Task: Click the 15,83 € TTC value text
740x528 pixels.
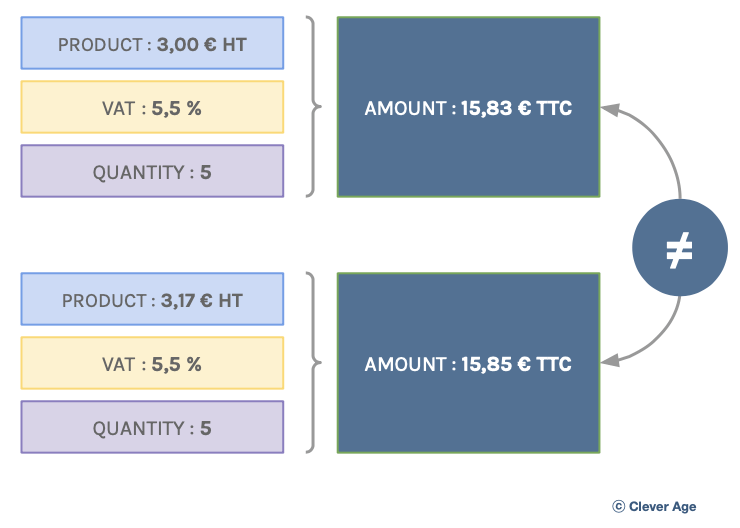Action: pyautogui.click(x=516, y=109)
